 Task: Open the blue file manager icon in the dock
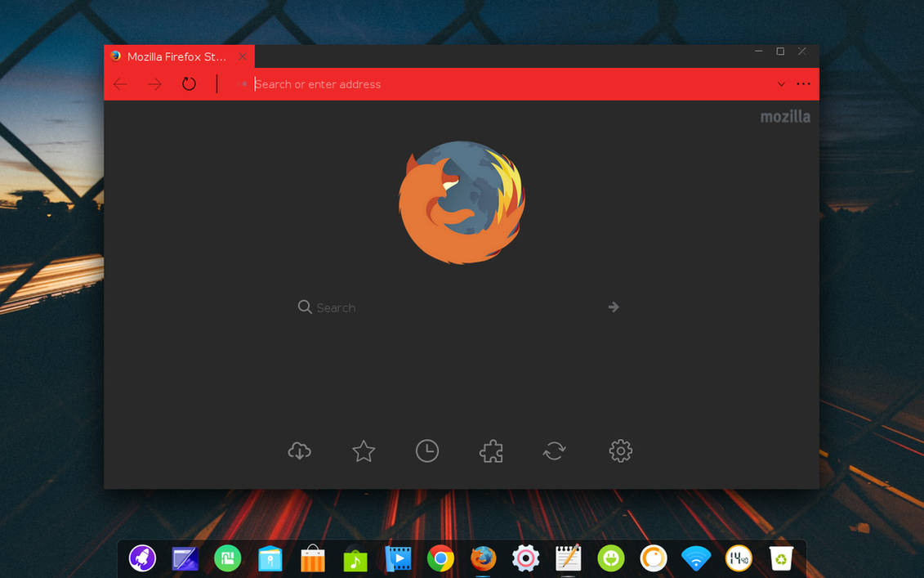(270, 558)
